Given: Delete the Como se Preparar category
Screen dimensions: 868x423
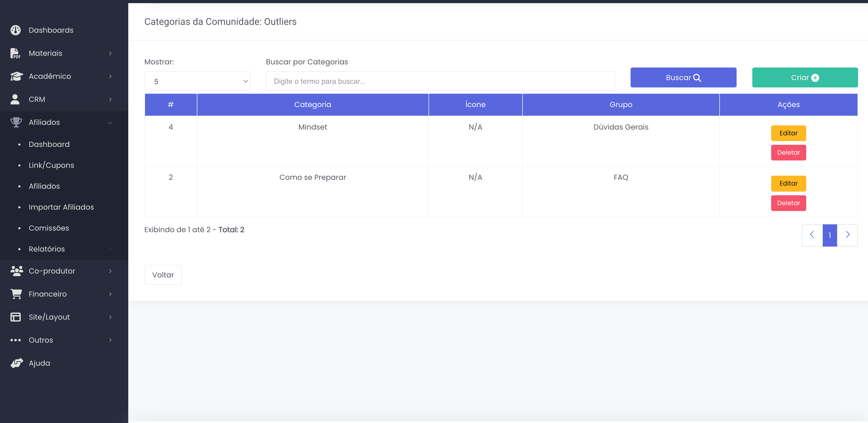Looking at the screenshot, I should coord(788,203).
